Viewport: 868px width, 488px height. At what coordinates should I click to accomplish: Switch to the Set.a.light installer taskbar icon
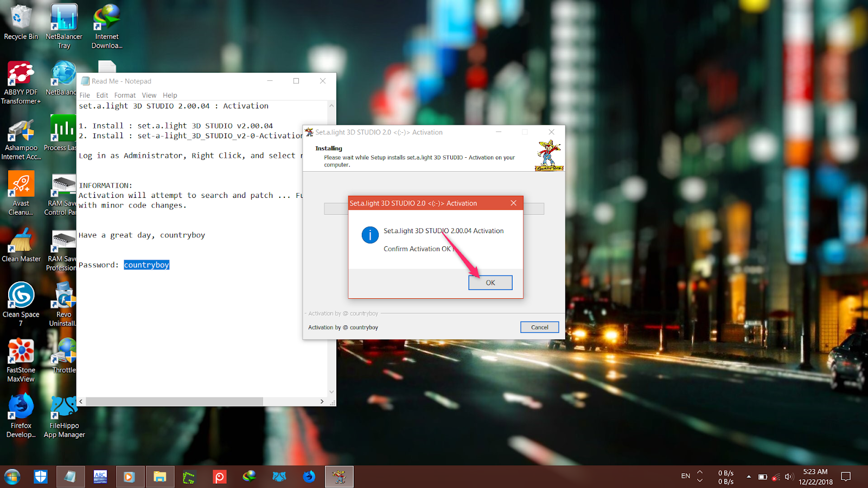[339, 477]
